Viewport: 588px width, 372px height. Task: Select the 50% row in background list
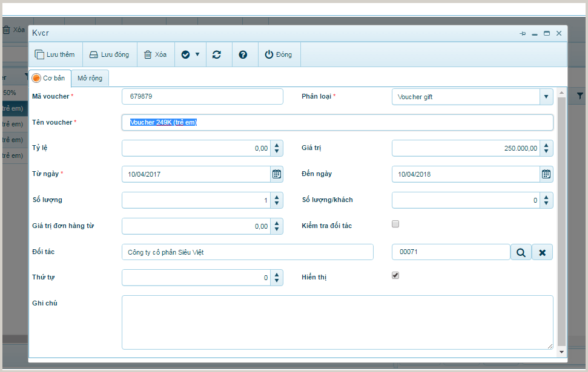point(15,93)
